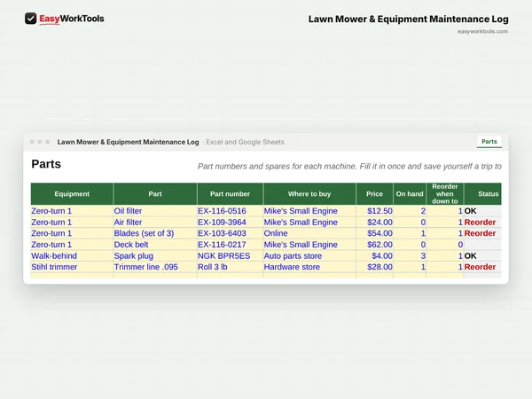Select the Walk-behind equipment cell
The width and height of the screenshot is (532, 399).
(72, 256)
